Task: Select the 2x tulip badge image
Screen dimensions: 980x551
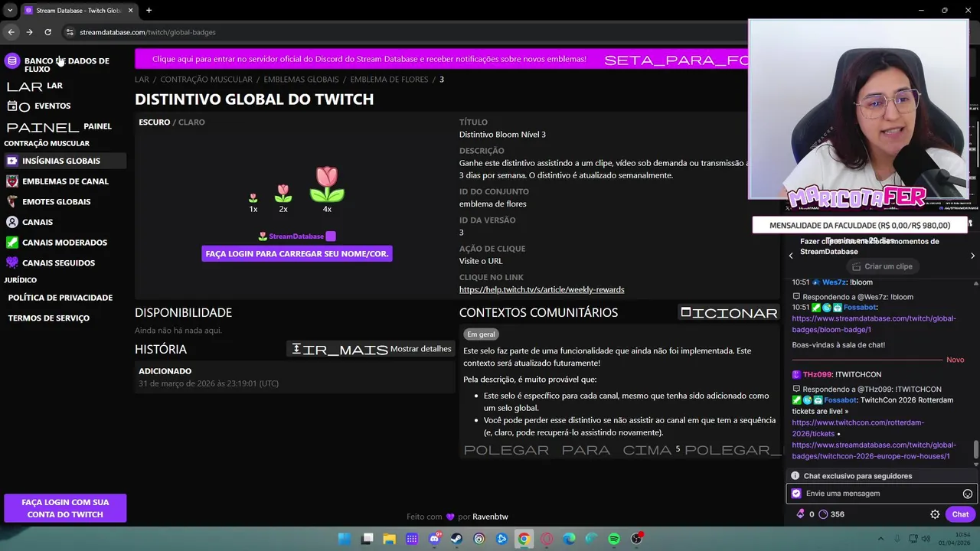Action: [x=283, y=194]
